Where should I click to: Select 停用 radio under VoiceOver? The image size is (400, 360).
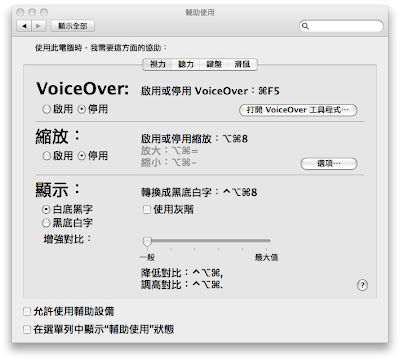[82, 109]
